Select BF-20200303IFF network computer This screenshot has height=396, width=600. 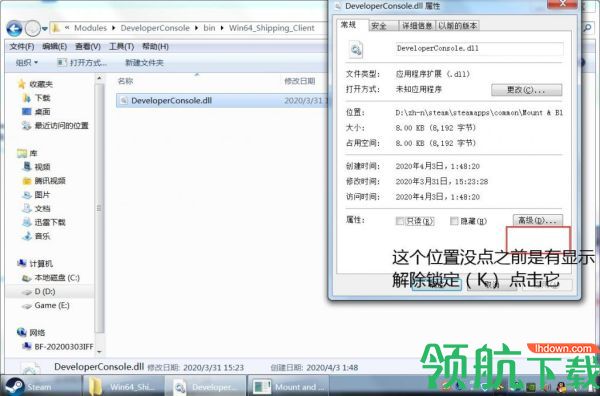click(x=64, y=347)
